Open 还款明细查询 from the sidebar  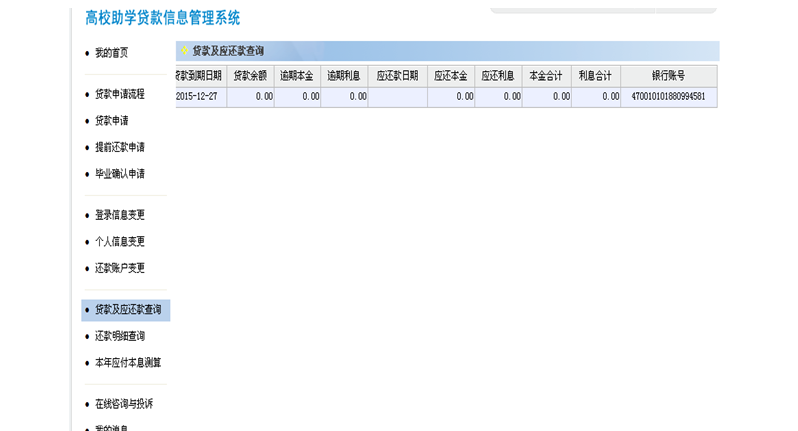[x=119, y=336]
